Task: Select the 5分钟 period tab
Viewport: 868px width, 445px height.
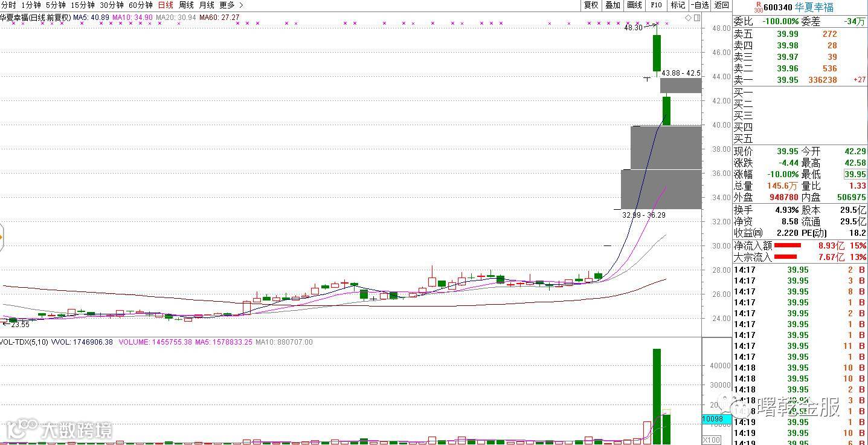Action: [56, 5]
